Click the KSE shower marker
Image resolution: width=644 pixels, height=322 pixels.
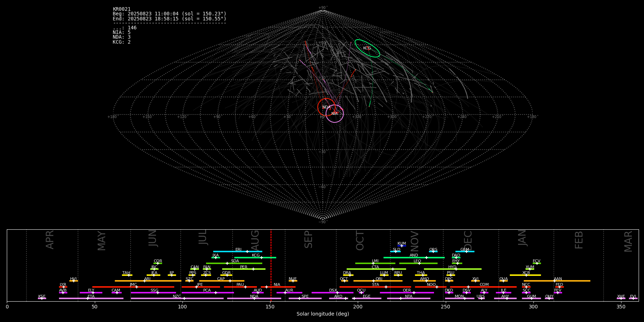click(x=42, y=298)
